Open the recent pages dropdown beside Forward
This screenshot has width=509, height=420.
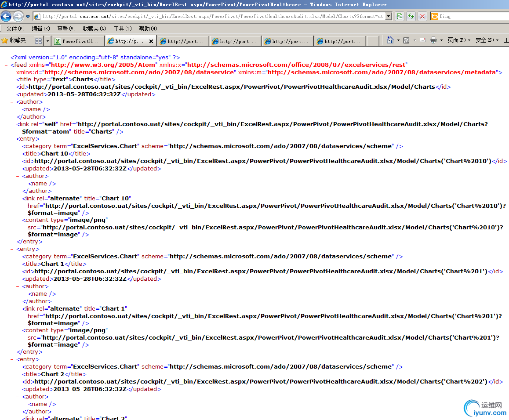click(28, 17)
